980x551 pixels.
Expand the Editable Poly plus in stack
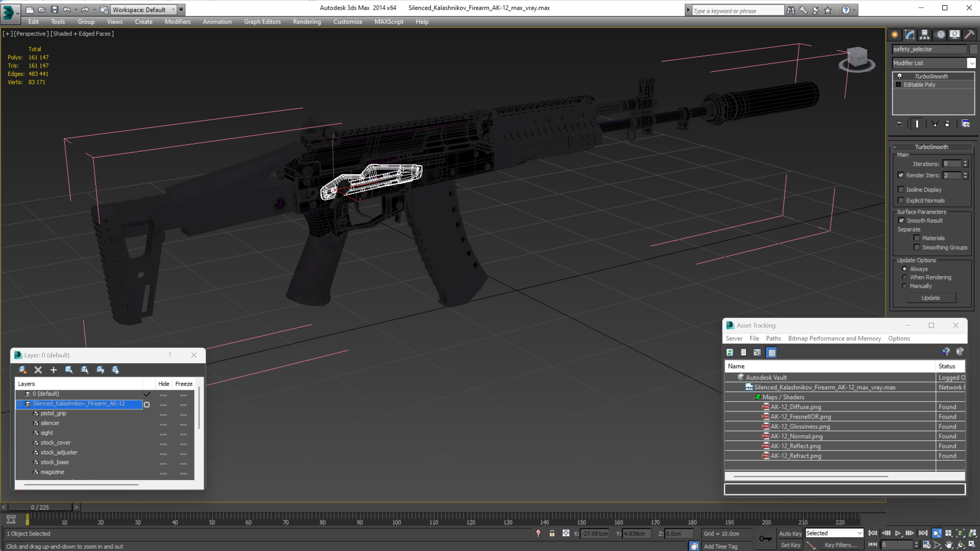pyautogui.click(x=899, y=84)
